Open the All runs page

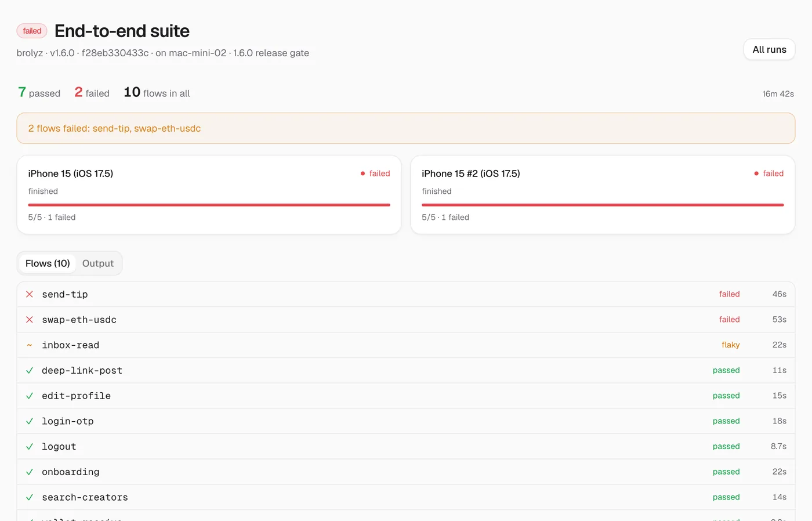tap(769, 49)
